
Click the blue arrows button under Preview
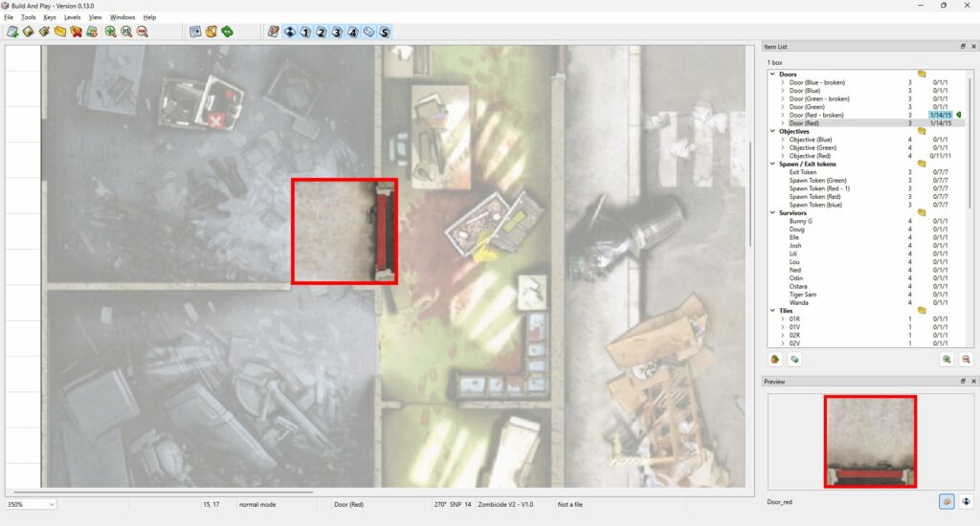coord(967,501)
